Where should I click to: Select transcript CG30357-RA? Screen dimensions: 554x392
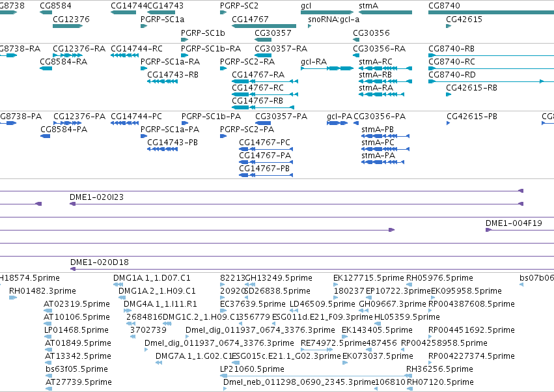click(281, 48)
